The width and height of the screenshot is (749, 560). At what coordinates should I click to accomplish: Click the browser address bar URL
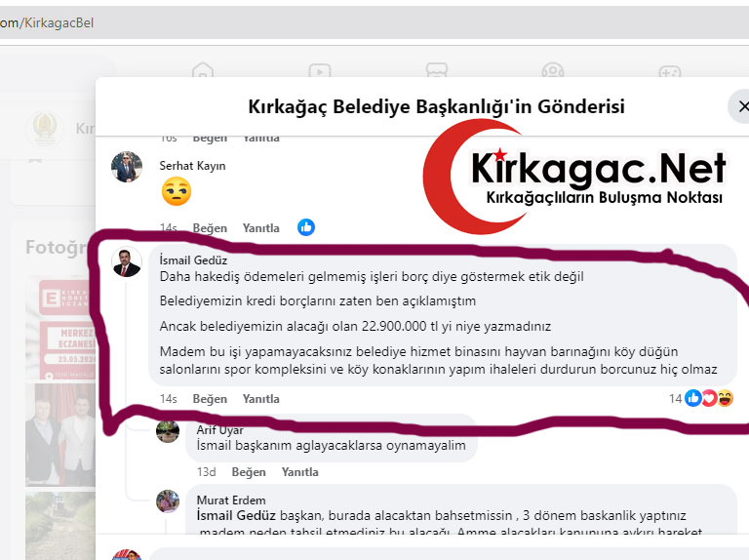(47, 23)
